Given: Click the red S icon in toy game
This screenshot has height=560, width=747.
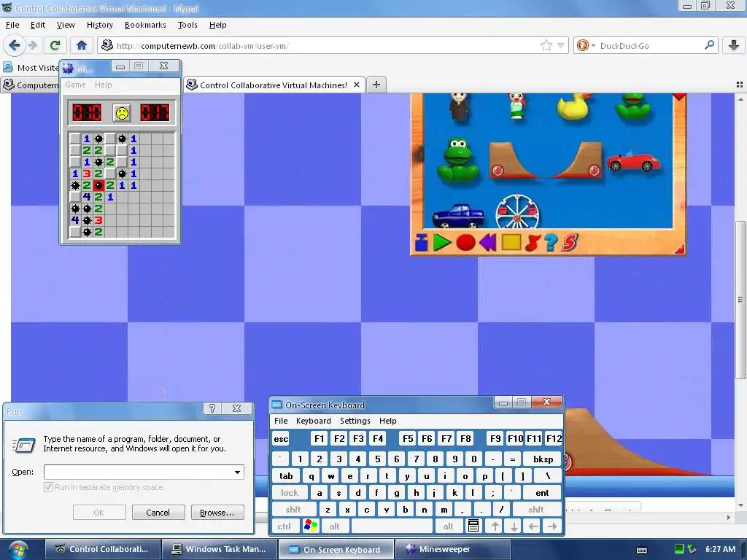Looking at the screenshot, I should (x=569, y=242).
